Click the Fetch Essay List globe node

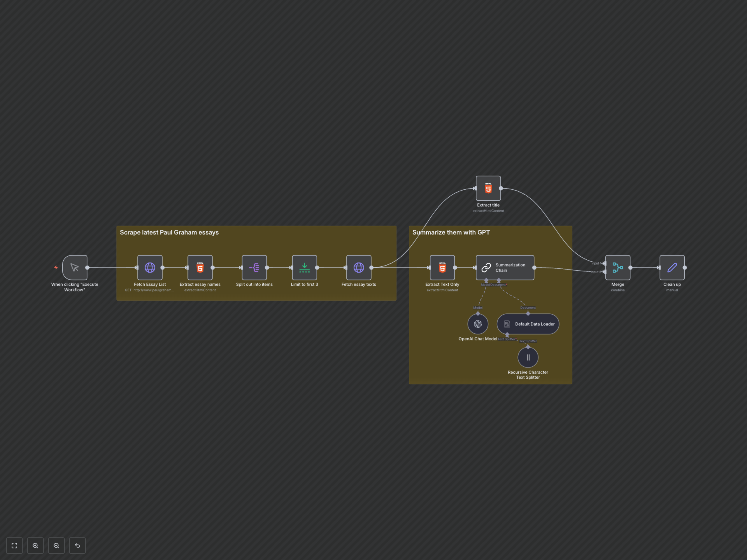(150, 267)
